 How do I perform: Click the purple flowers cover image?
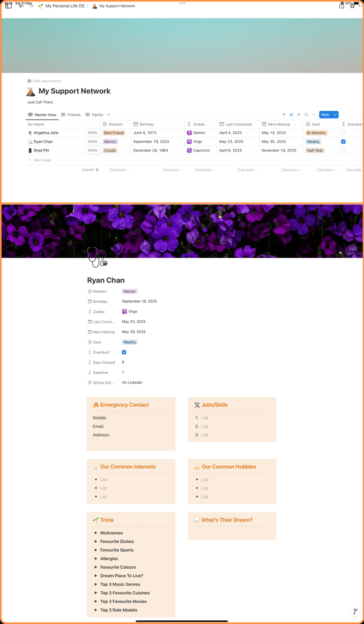(182, 231)
